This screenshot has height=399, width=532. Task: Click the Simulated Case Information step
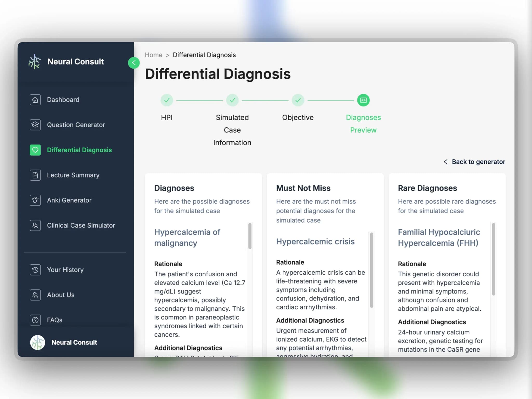232,100
